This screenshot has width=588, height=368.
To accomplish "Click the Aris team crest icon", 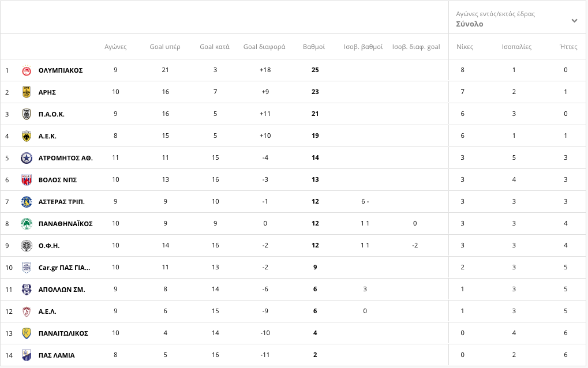I will (27, 92).
